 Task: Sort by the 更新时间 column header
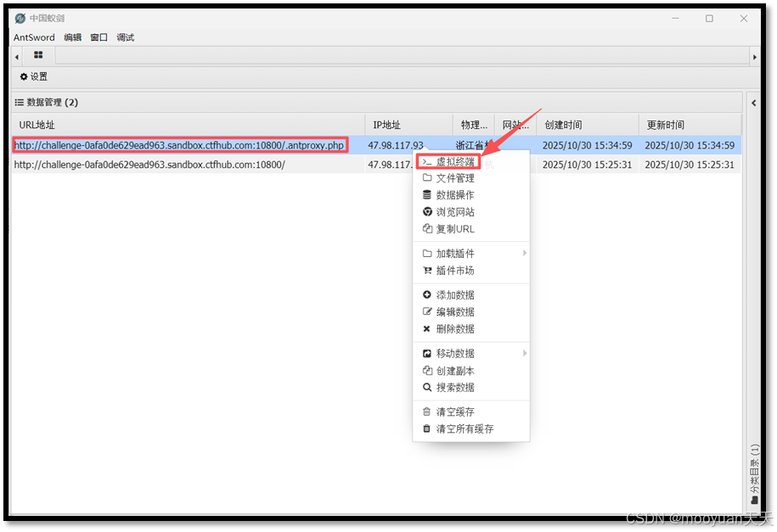[690, 125]
